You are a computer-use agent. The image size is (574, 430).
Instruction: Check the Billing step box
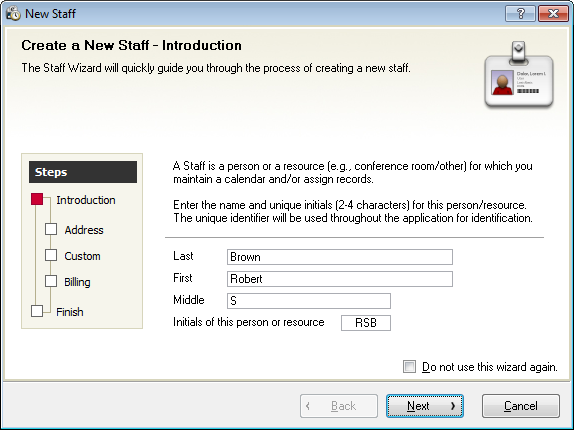pos(51,281)
